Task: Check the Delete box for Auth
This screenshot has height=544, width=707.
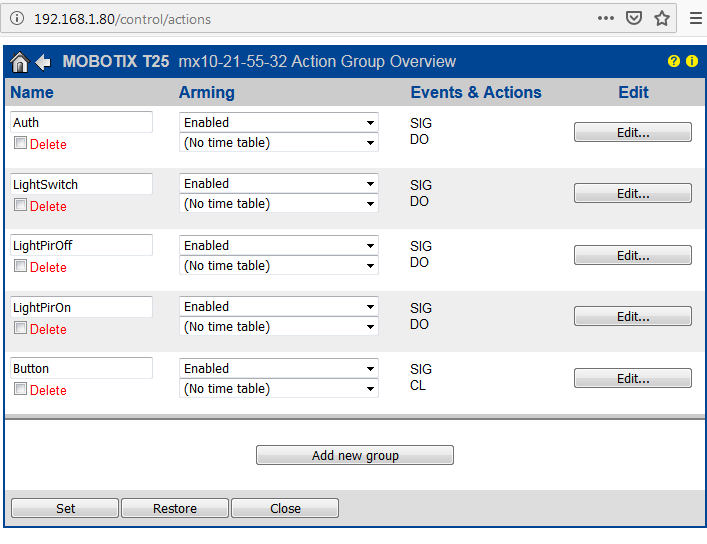Action: click(20, 144)
